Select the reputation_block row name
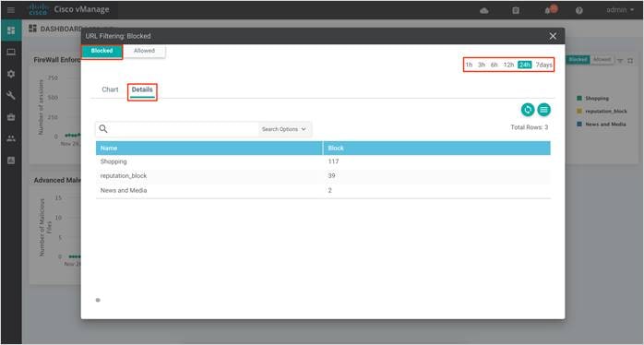Viewport: 644px width, 345px height. [x=124, y=176]
